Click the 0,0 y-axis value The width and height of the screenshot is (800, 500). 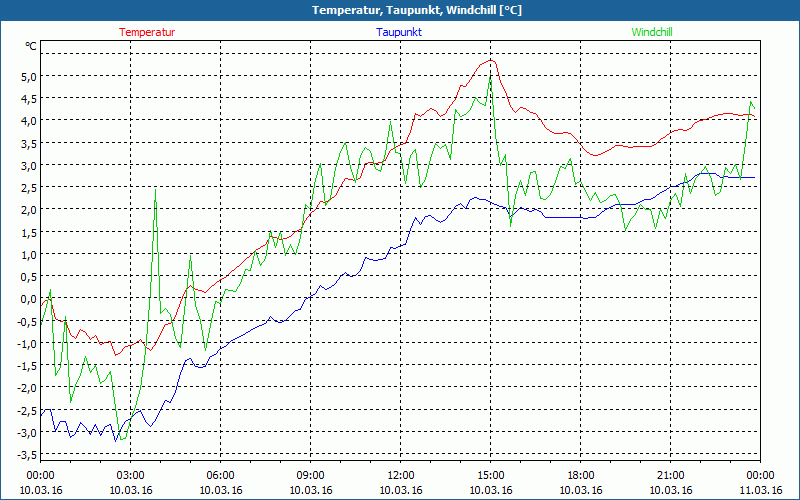(x=29, y=299)
